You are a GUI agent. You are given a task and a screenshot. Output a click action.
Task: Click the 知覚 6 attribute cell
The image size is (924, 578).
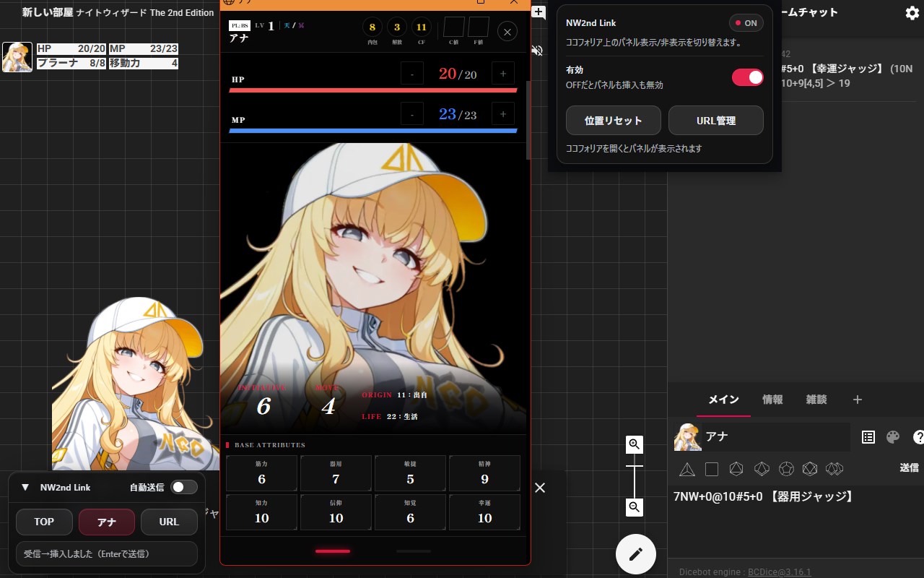point(410,512)
